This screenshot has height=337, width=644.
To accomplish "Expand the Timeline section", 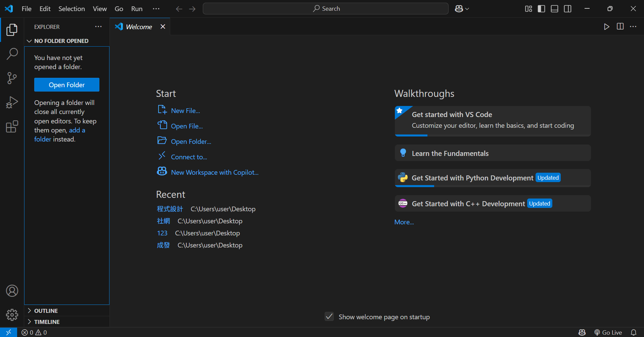I will click(x=67, y=322).
